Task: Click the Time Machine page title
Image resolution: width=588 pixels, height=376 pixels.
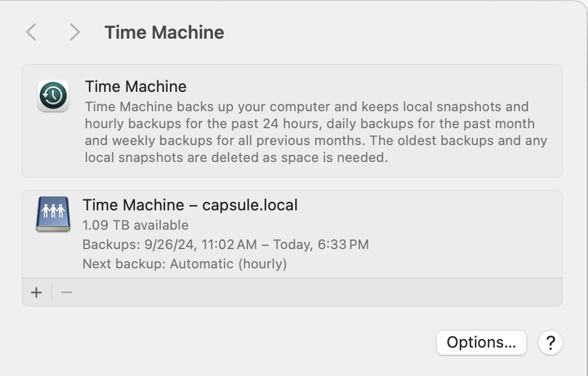Action: (164, 32)
